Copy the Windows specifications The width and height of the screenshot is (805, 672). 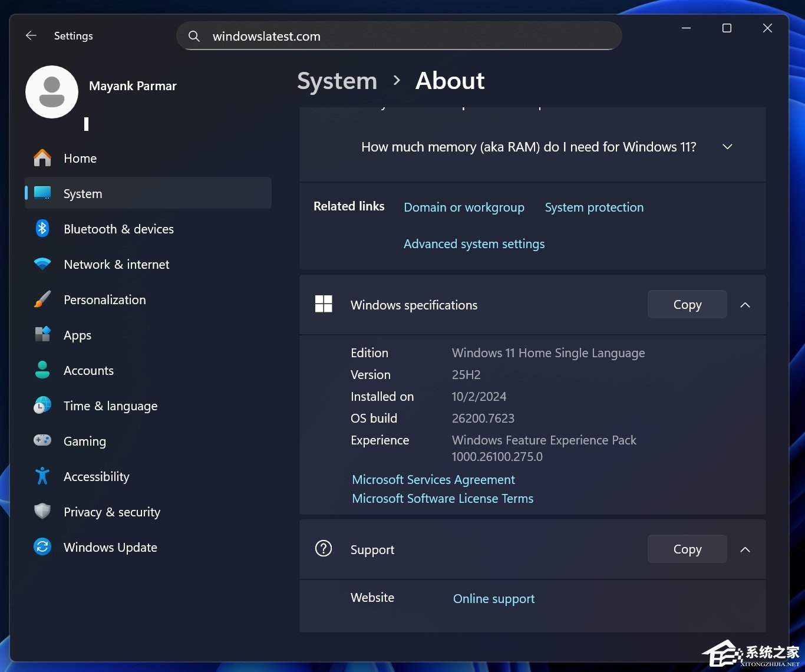click(x=687, y=304)
